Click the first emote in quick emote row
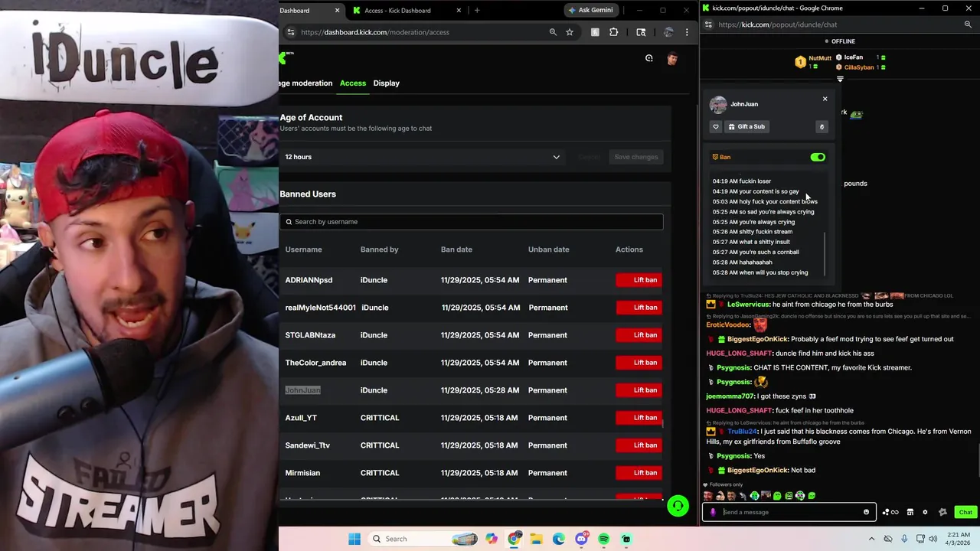 pos(707,496)
